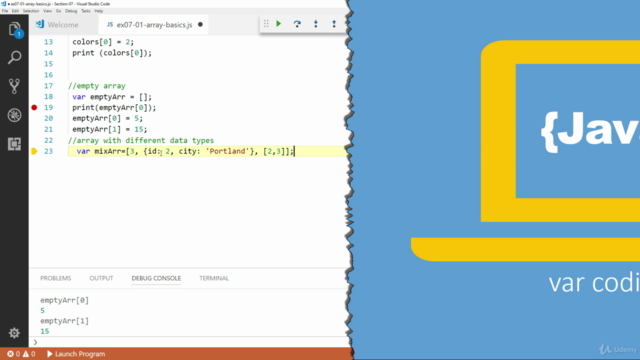Click the //empty array comment
The width and height of the screenshot is (640, 360).
click(97, 86)
